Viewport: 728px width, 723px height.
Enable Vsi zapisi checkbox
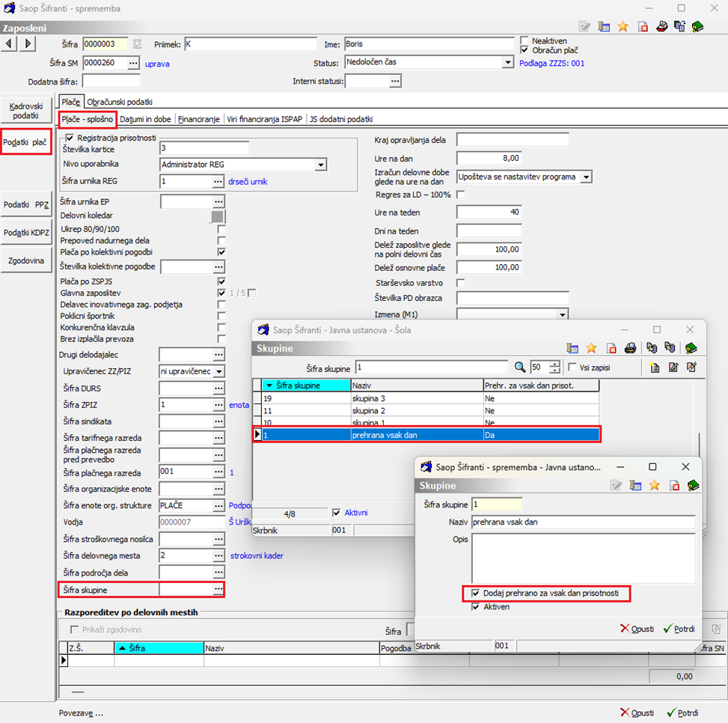572,367
